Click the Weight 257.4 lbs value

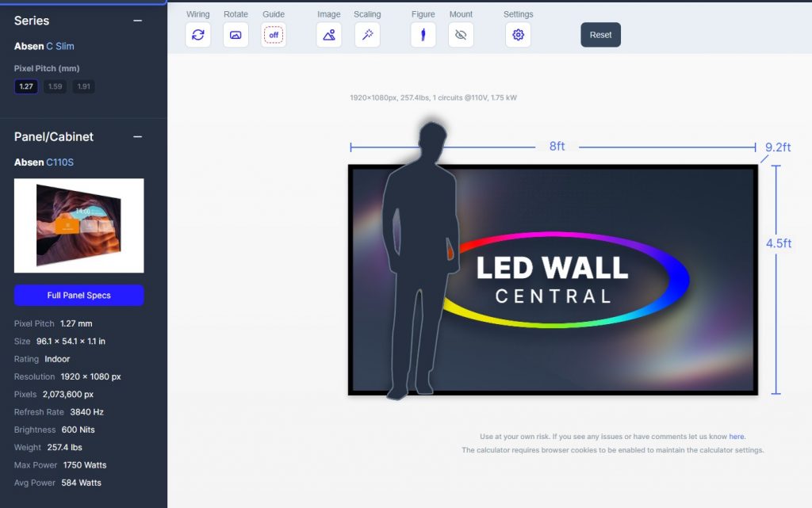pyautogui.click(x=65, y=448)
